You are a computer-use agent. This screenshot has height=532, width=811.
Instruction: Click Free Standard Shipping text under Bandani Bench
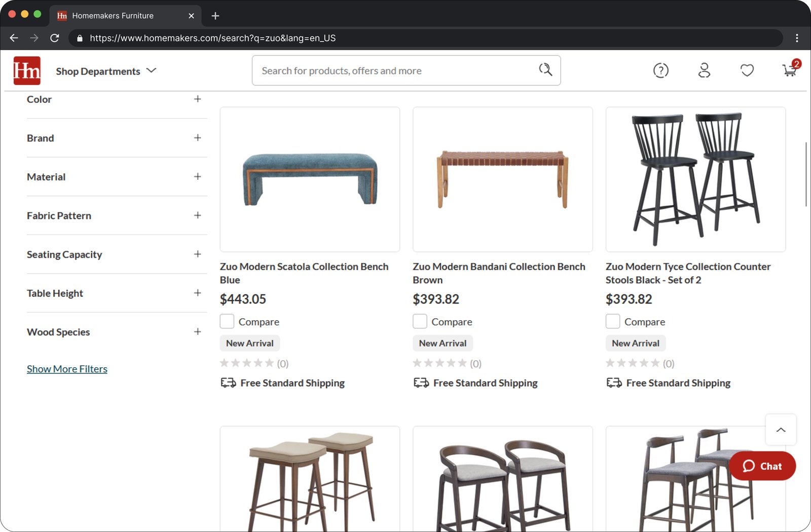pos(486,383)
